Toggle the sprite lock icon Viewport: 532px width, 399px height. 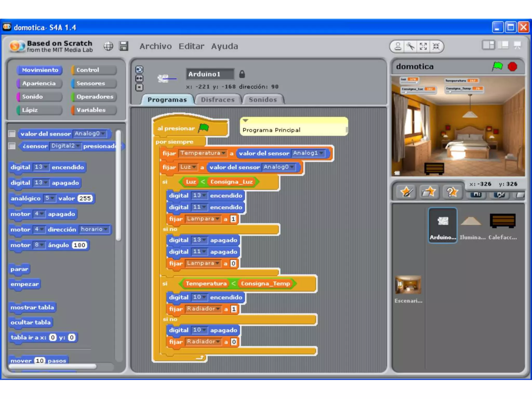pos(242,74)
